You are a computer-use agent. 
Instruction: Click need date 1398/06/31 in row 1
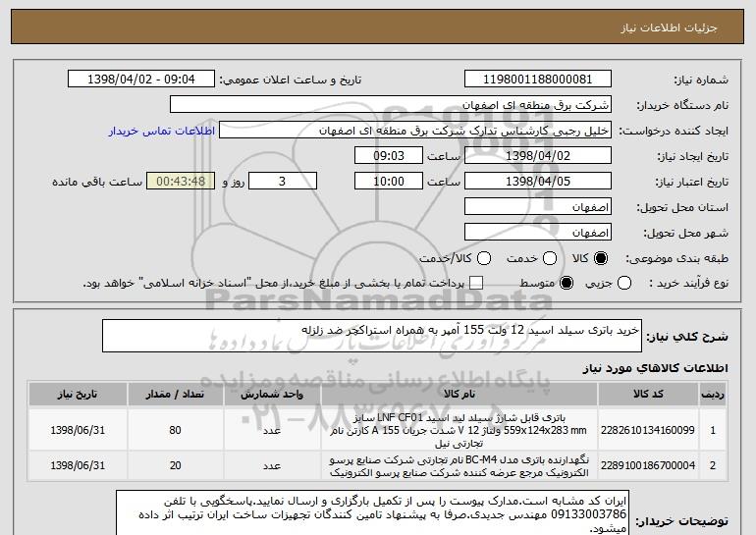(x=78, y=430)
